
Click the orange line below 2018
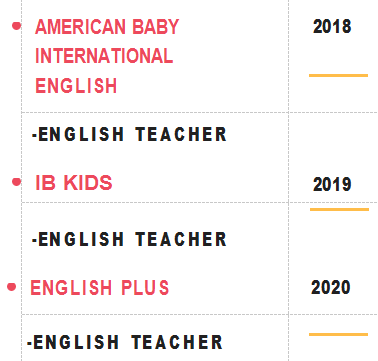tap(338, 76)
